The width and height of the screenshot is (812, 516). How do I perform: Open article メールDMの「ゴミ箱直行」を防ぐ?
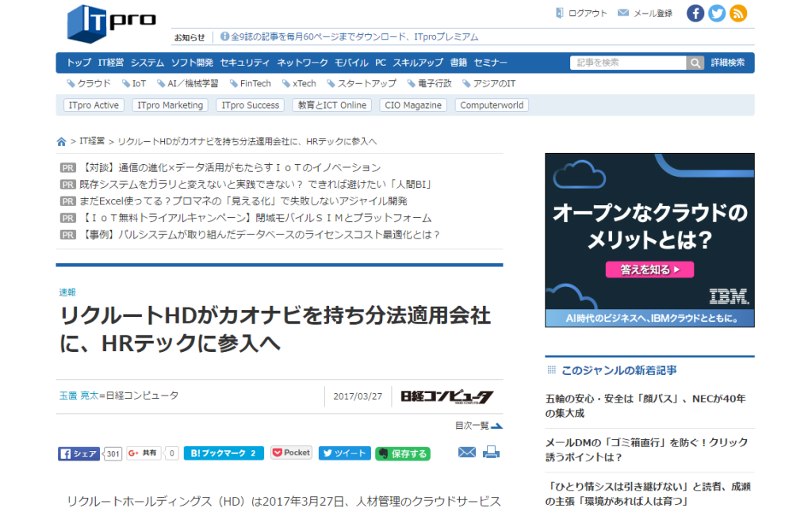[647, 449]
